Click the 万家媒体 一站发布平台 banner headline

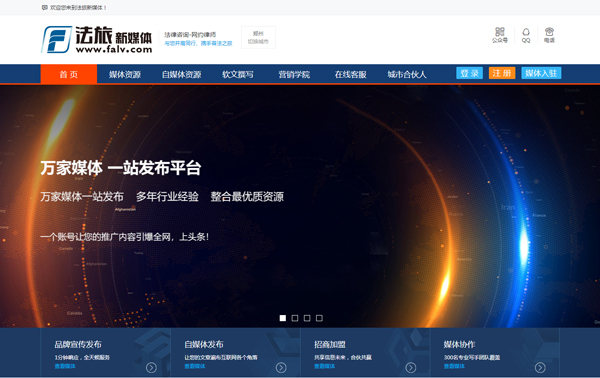(x=121, y=168)
